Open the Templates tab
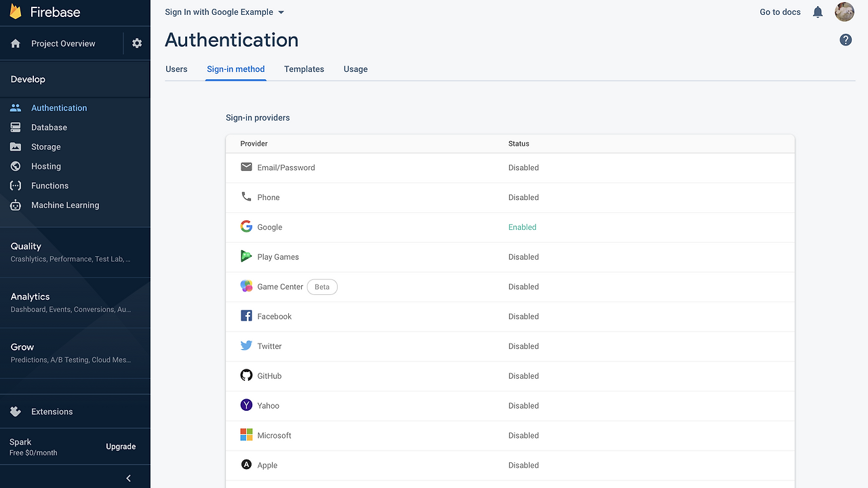 coord(304,69)
